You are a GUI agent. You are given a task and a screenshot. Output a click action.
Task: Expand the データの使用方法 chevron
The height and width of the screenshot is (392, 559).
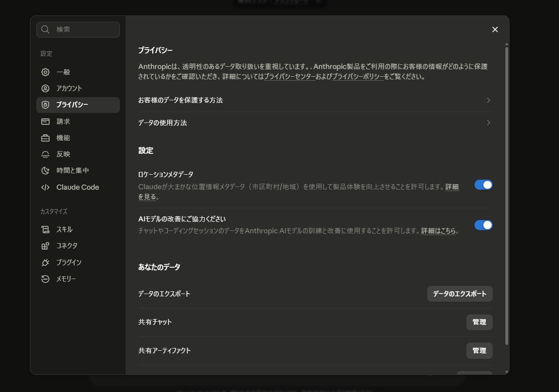click(x=489, y=122)
